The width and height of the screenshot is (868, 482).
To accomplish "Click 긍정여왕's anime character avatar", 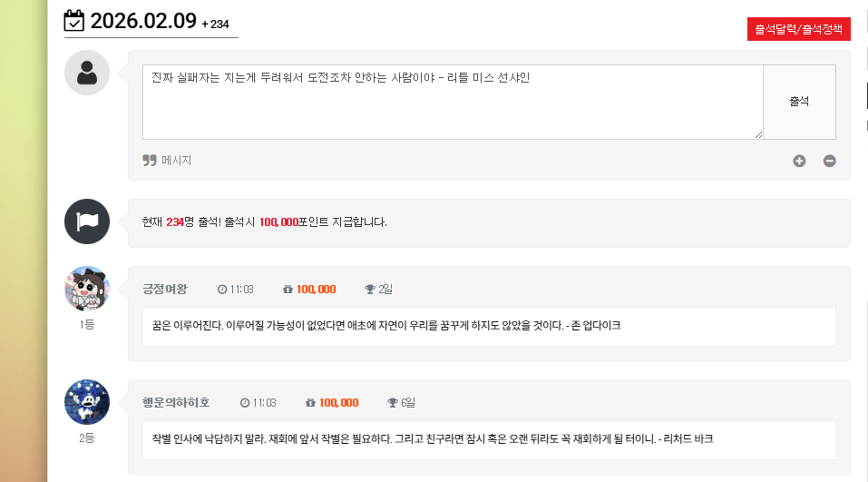I will (87, 289).
